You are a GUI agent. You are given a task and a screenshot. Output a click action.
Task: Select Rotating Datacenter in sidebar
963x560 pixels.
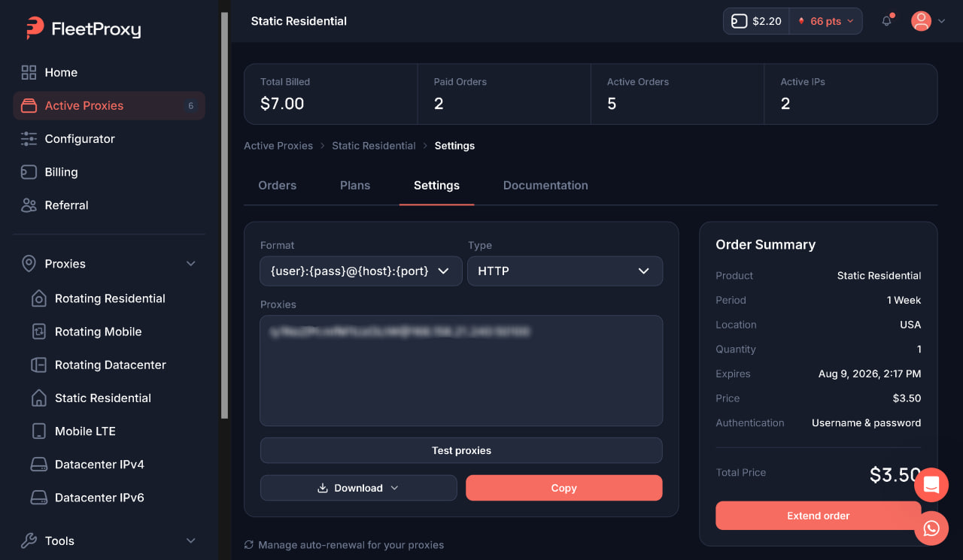pos(110,365)
